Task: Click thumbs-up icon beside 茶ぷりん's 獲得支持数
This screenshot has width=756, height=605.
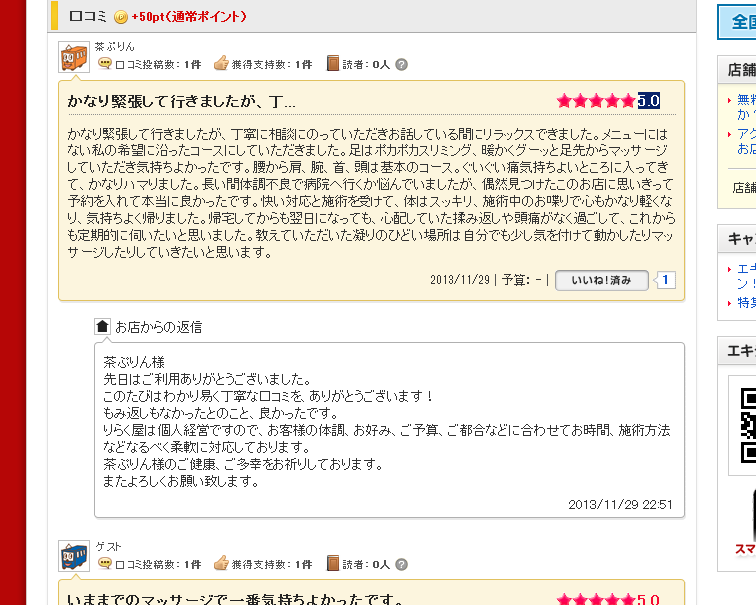Action: coord(221,63)
